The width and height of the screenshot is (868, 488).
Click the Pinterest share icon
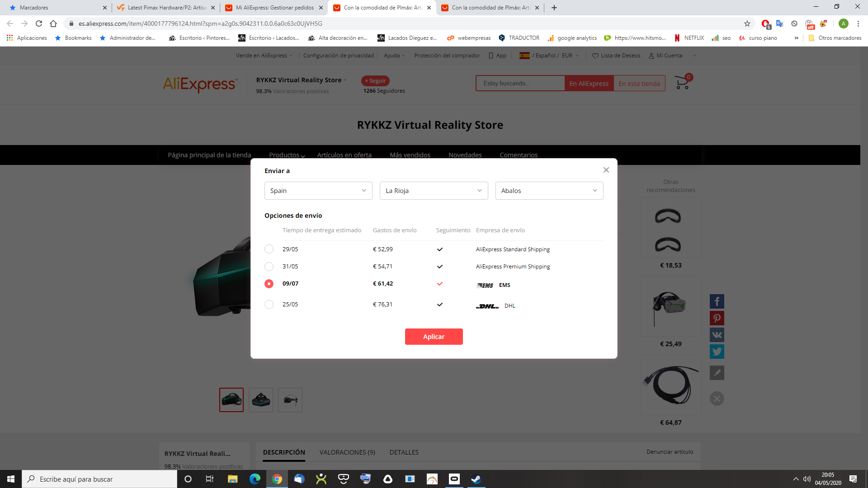tap(717, 318)
